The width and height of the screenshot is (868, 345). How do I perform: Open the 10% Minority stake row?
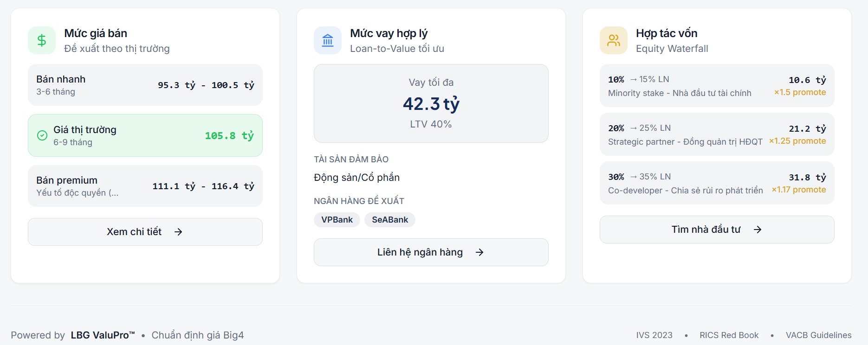coord(717,86)
